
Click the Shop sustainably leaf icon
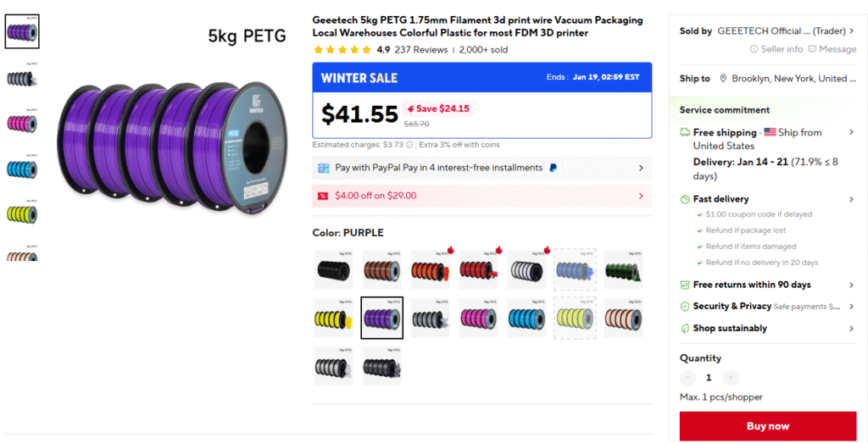click(685, 329)
